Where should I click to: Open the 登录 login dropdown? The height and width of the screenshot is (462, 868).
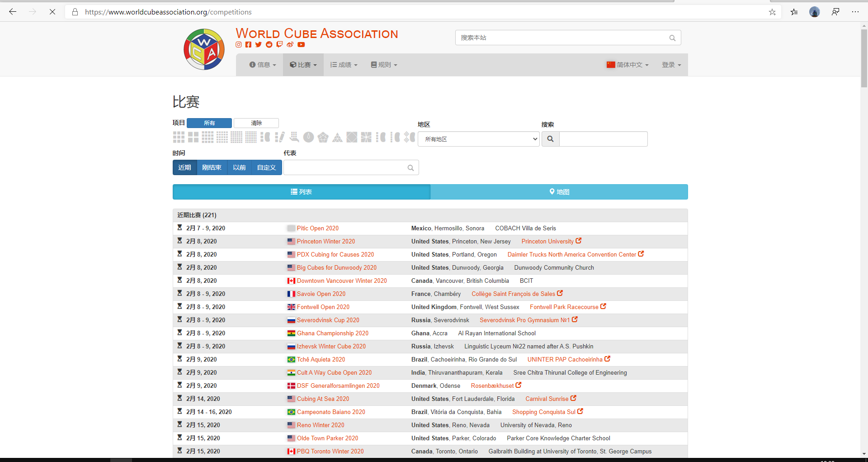coord(671,65)
